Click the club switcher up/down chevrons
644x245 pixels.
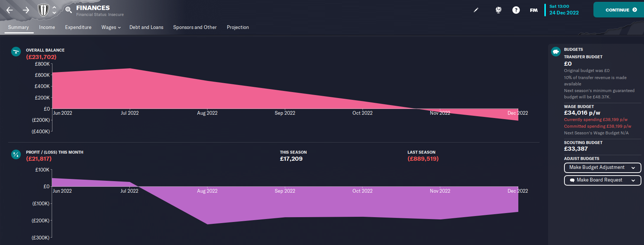tap(54, 10)
